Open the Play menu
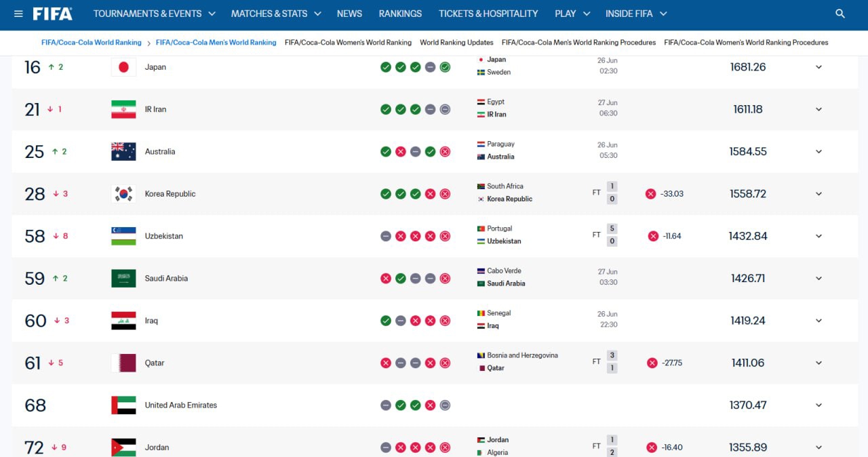 (x=571, y=14)
